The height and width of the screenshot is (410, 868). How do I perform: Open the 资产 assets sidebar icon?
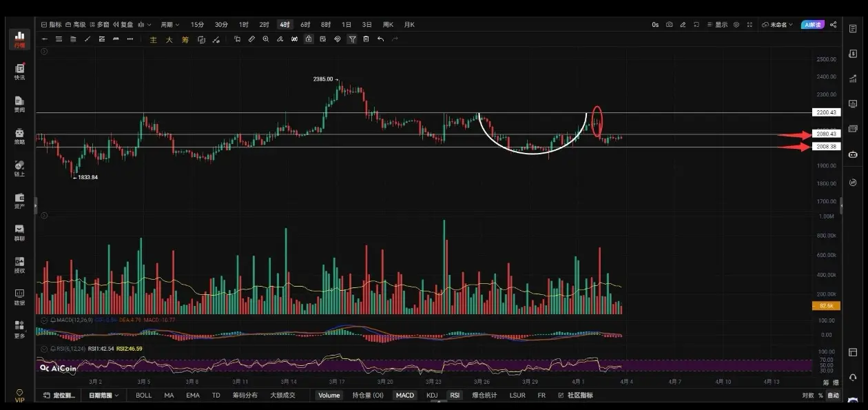click(x=19, y=201)
